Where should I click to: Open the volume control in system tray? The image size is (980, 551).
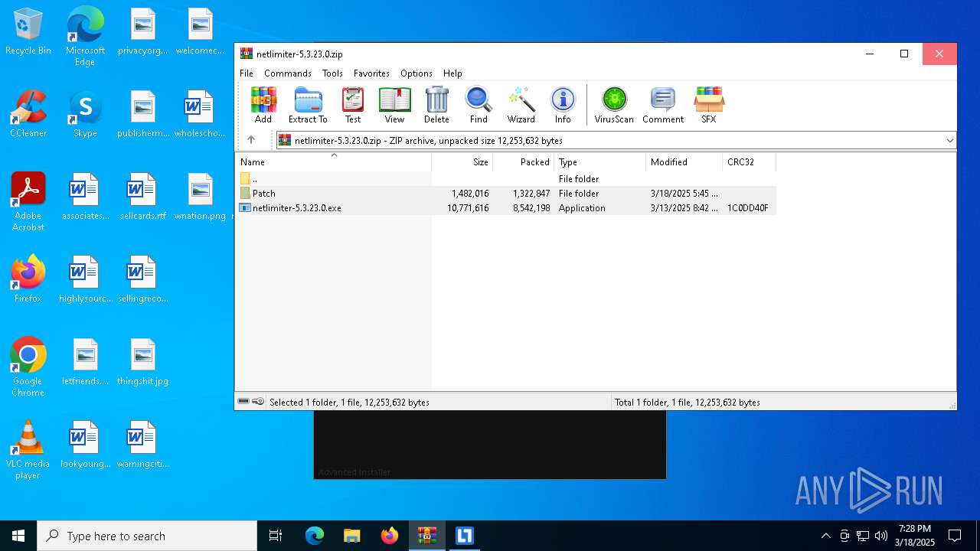(x=881, y=536)
